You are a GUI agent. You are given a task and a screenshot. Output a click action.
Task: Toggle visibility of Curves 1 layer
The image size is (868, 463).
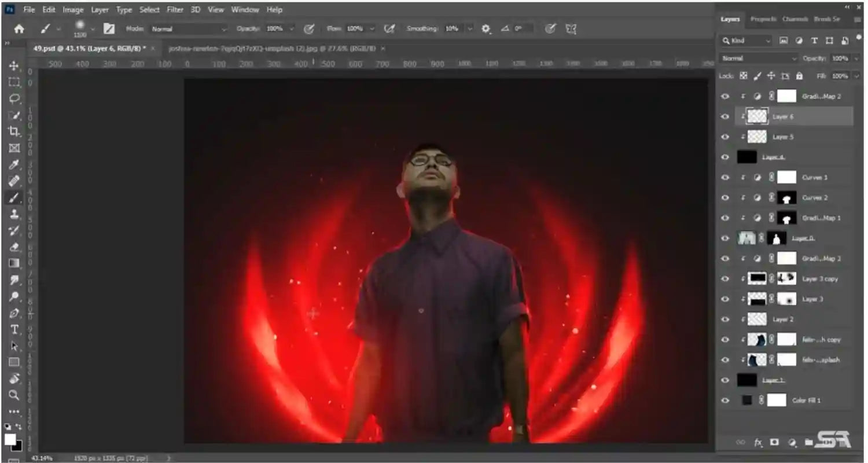point(725,177)
